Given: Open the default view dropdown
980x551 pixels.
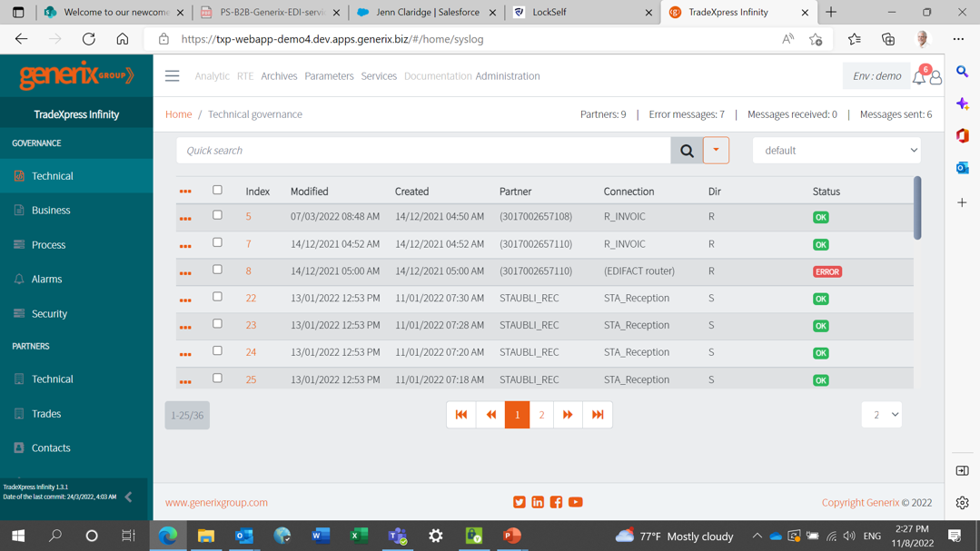Looking at the screenshot, I should pyautogui.click(x=836, y=150).
